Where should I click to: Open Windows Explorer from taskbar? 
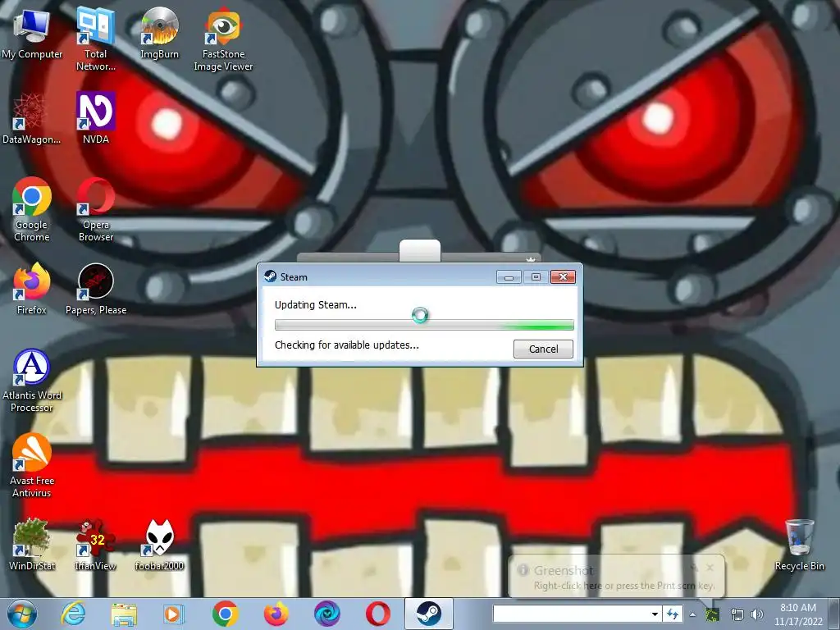124,614
